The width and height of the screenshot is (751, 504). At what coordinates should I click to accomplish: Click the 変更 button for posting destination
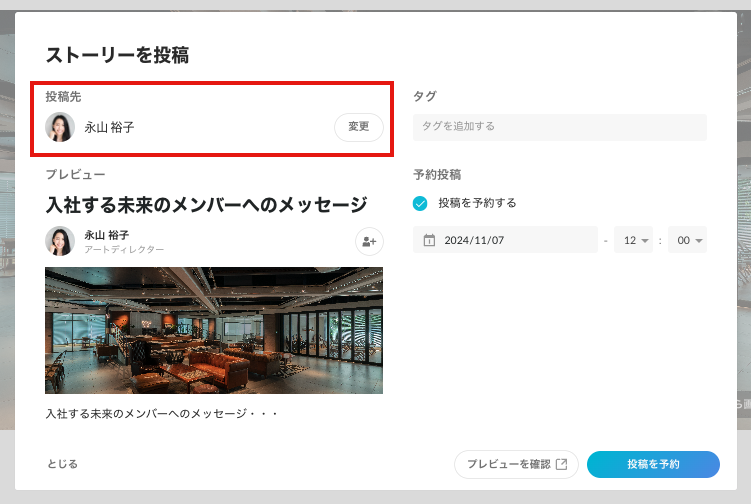[359, 127]
